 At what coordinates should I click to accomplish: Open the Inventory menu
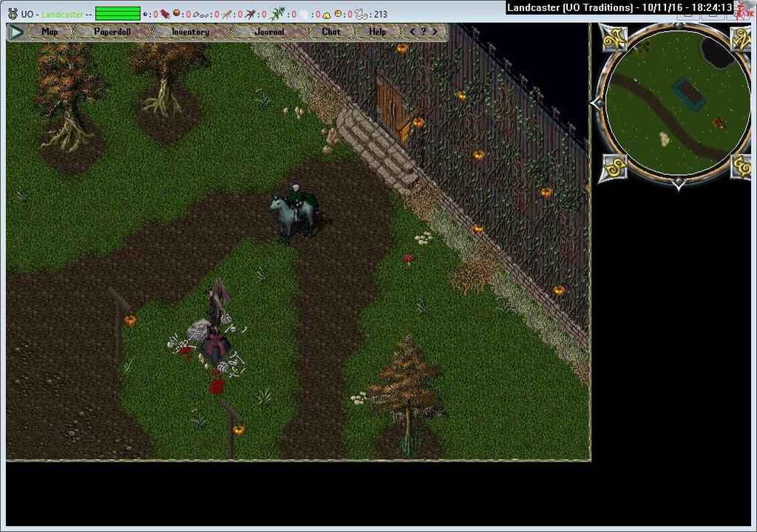(190, 32)
